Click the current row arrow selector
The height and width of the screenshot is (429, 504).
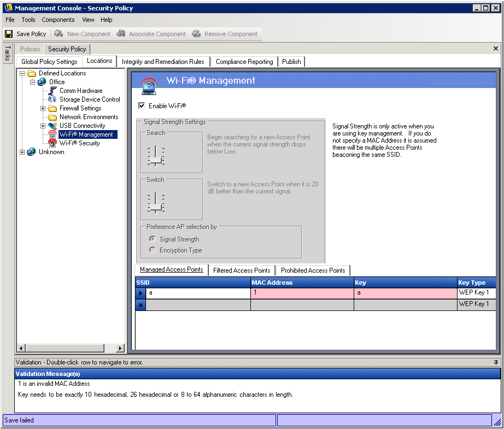(140, 293)
